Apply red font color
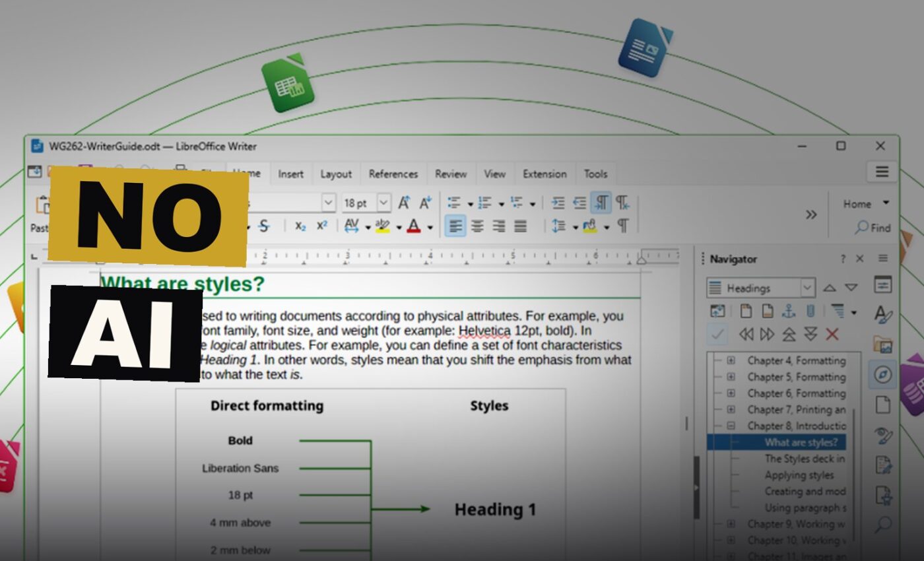 pyautogui.click(x=414, y=226)
